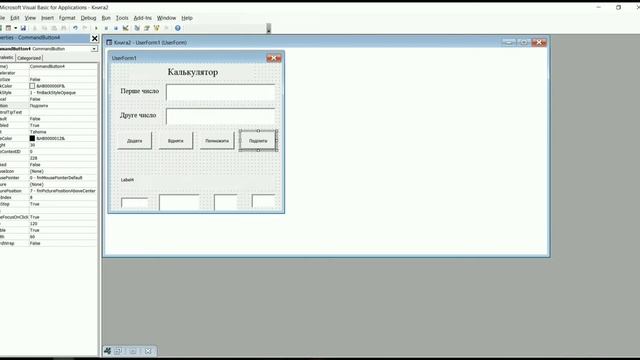Viewport: 640px width, 360px height.
Task: Click the Reset stop icon
Action: click(116, 28)
